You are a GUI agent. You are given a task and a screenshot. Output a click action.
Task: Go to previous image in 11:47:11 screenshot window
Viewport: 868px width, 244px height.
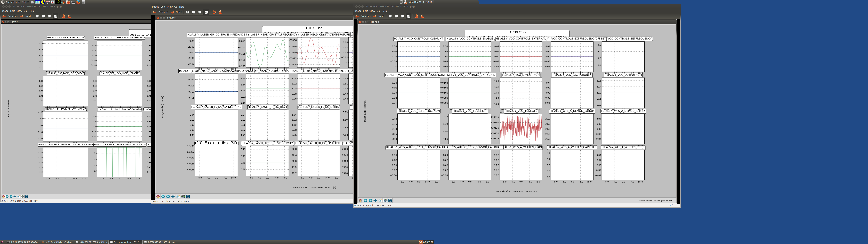point(10,16)
